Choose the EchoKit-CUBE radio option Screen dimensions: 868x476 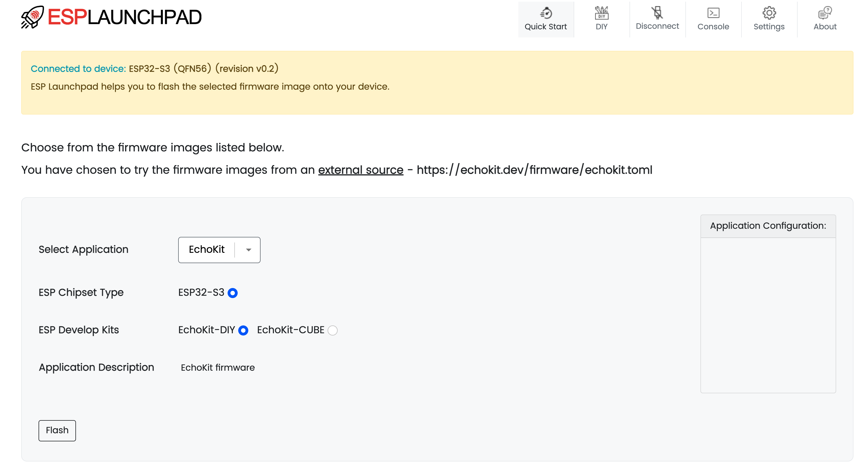(x=333, y=330)
